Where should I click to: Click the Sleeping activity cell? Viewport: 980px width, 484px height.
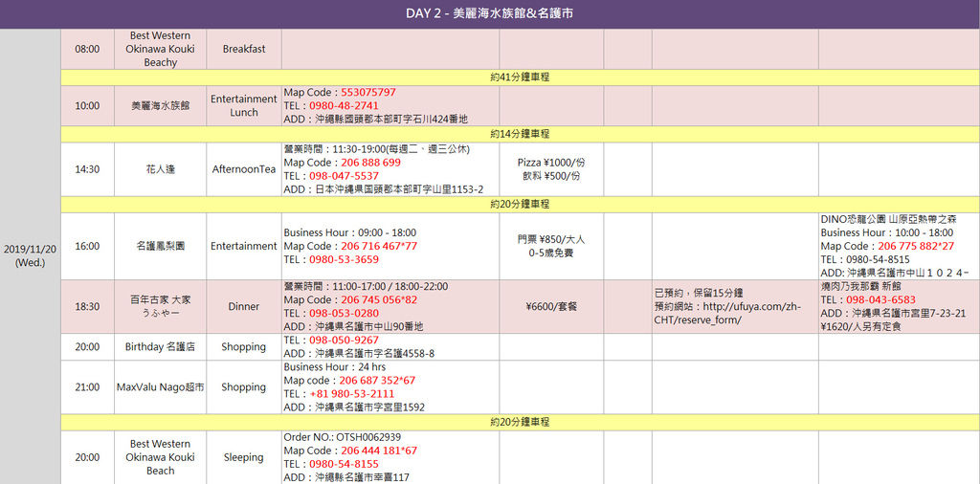[x=244, y=457]
